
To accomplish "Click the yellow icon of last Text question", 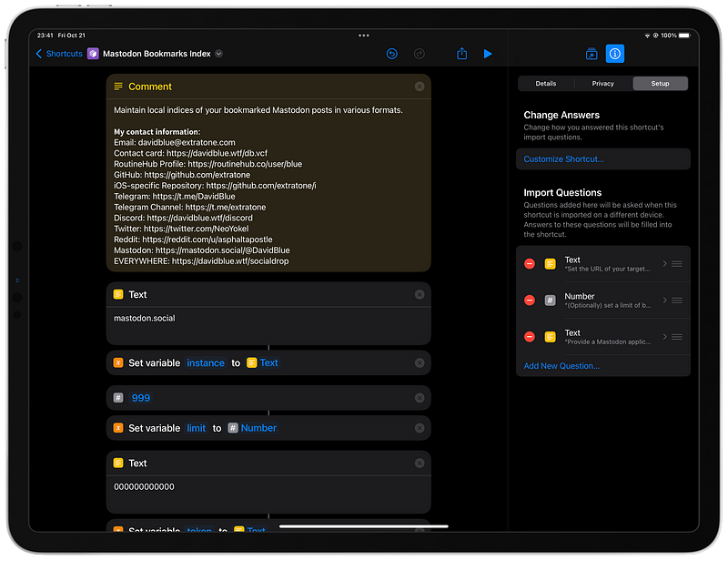I will pos(550,336).
